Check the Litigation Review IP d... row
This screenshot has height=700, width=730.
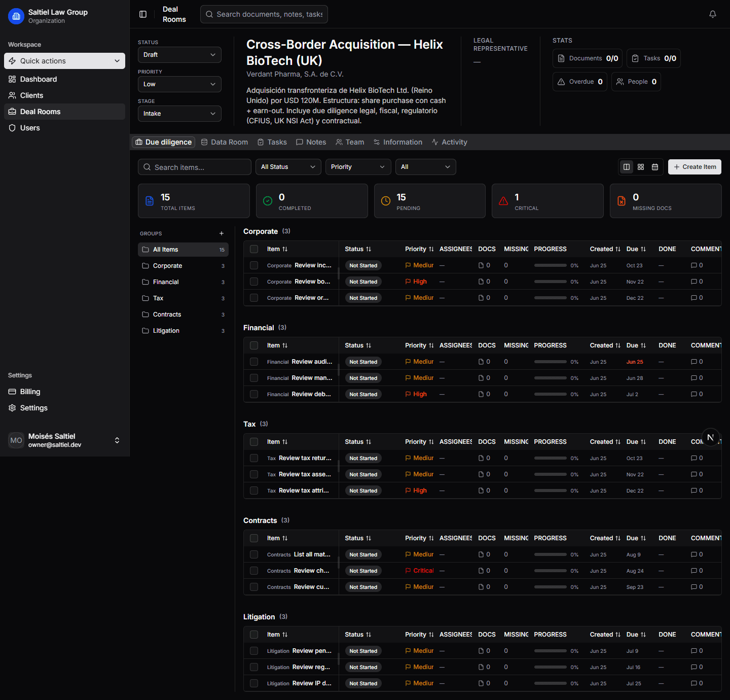(x=254, y=683)
